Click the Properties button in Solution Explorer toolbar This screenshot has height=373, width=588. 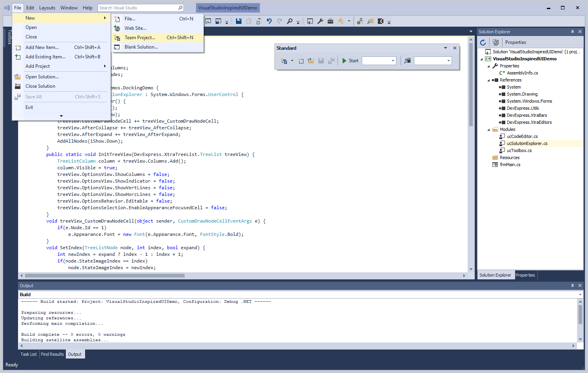(515, 42)
